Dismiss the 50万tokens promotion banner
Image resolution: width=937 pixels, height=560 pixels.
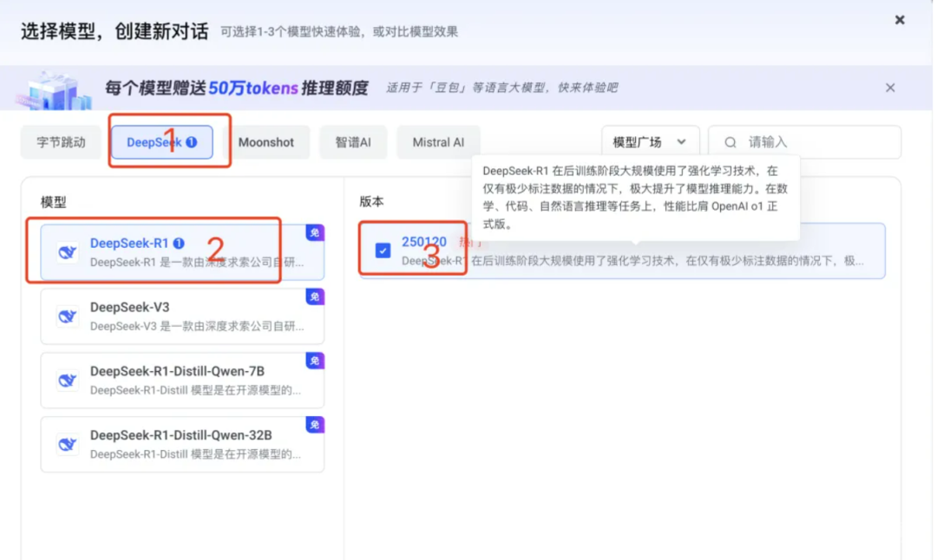[890, 88]
